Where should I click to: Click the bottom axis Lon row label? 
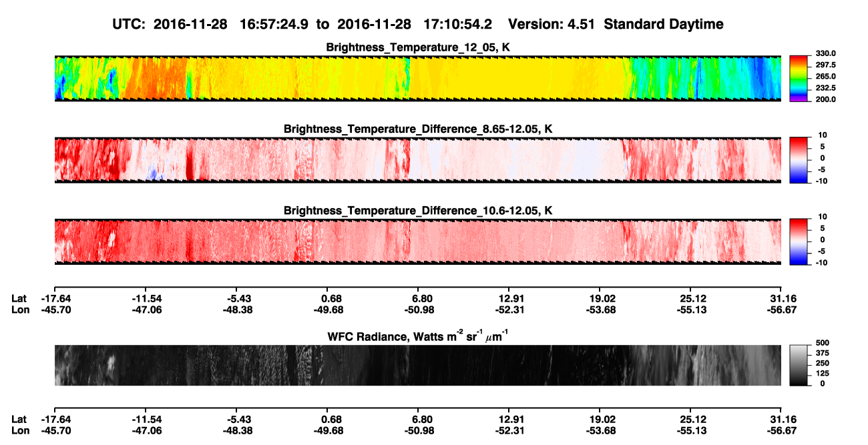pos(20,430)
